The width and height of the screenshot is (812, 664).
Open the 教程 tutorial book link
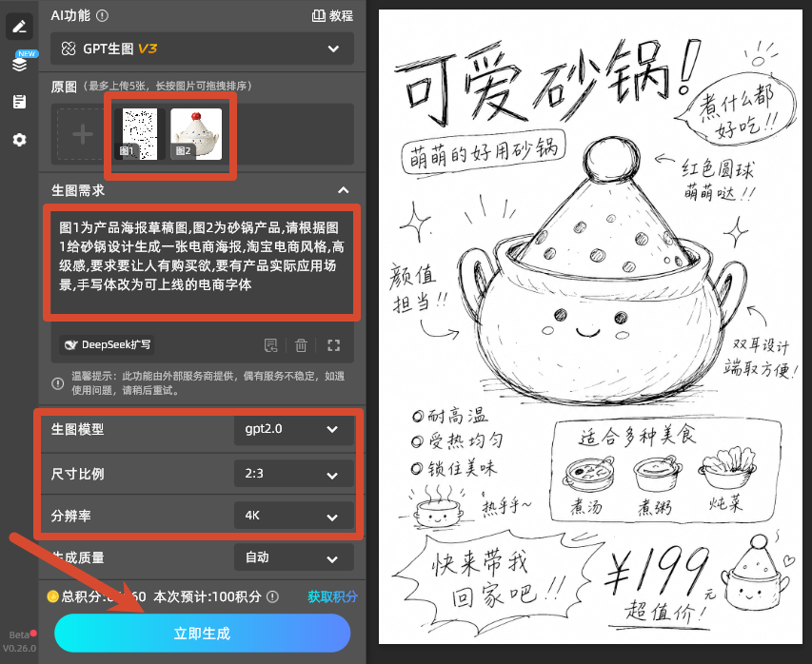point(332,15)
